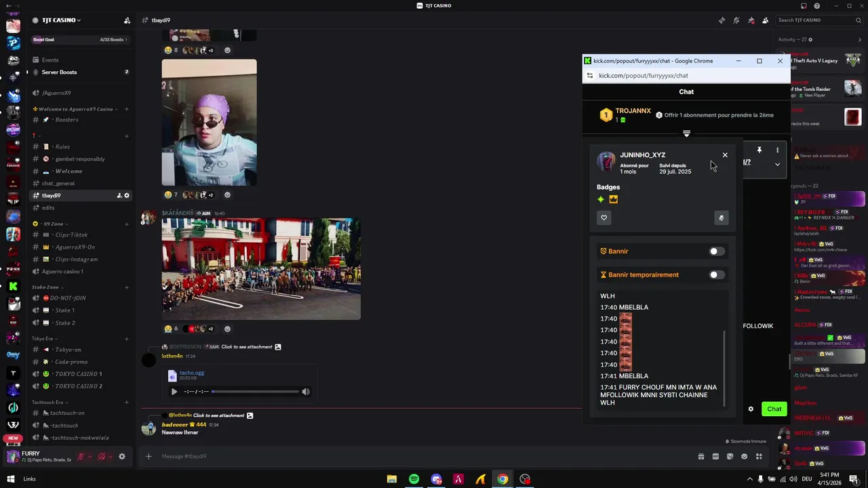
Task: Play the tacho.ogg audio attachment
Action: 174,392
